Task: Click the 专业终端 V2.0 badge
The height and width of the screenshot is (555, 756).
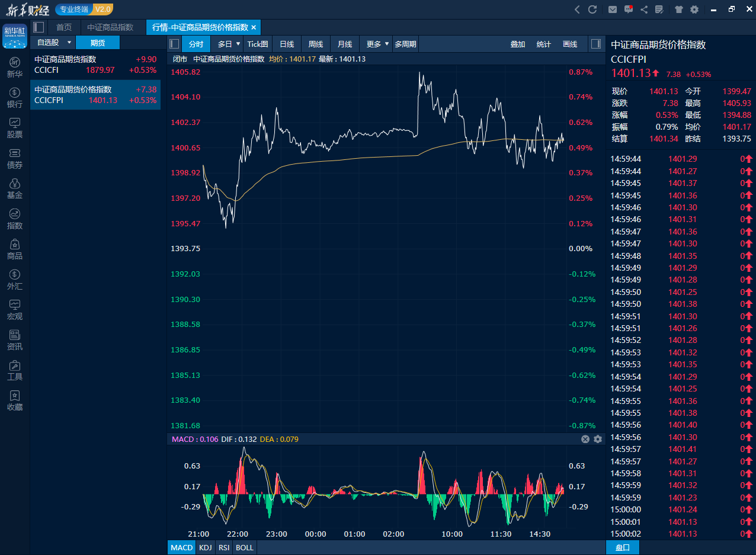Action: point(84,9)
